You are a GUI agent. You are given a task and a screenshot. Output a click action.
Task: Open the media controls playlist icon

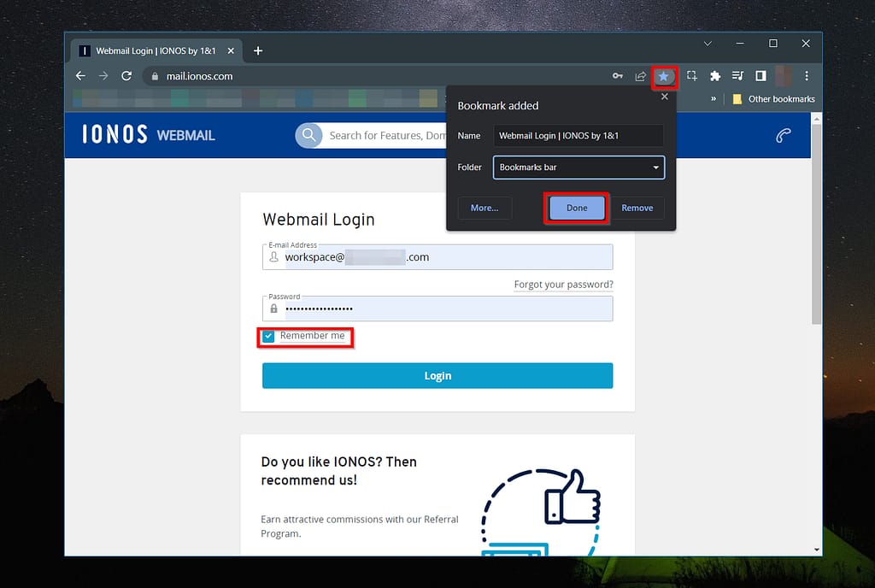coord(737,76)
